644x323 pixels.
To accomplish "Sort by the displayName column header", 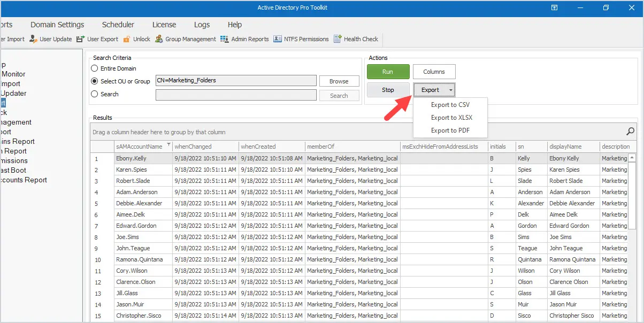I will (x=573, y=147).
